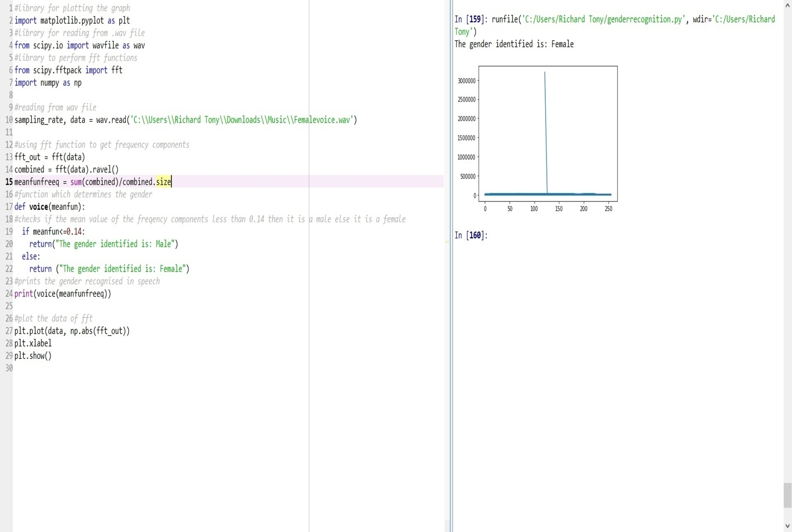Viewport: 792px width, 532px height.
Task: Click the 'if meanfun<=0.14:' line
Action: (x=53, y=232)
